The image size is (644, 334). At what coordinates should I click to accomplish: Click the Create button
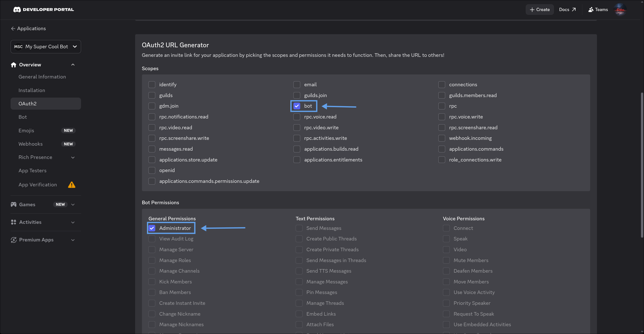coord(540,10)
